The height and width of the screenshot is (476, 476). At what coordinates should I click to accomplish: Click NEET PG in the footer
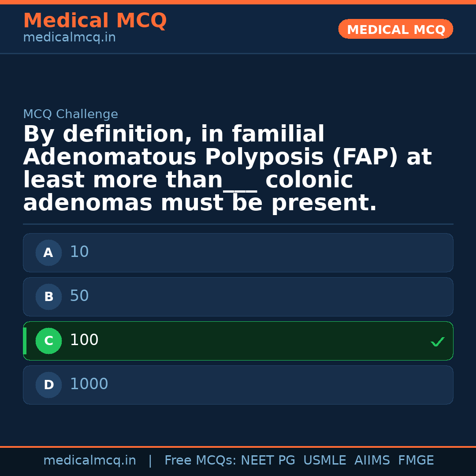(268, 461)
